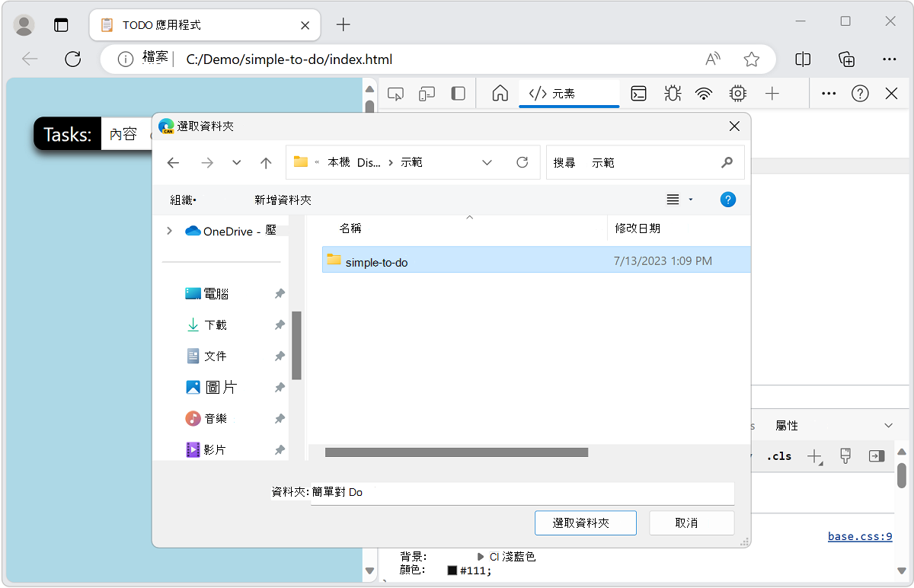914x588 pixels.
Task: Open the tab actions menu icon
Action: point(61,25)
